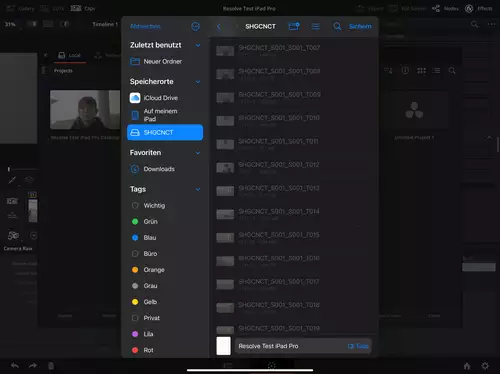Collapse the Favoriten section
The width and height of the screenshot is (500, 374).
198,153
